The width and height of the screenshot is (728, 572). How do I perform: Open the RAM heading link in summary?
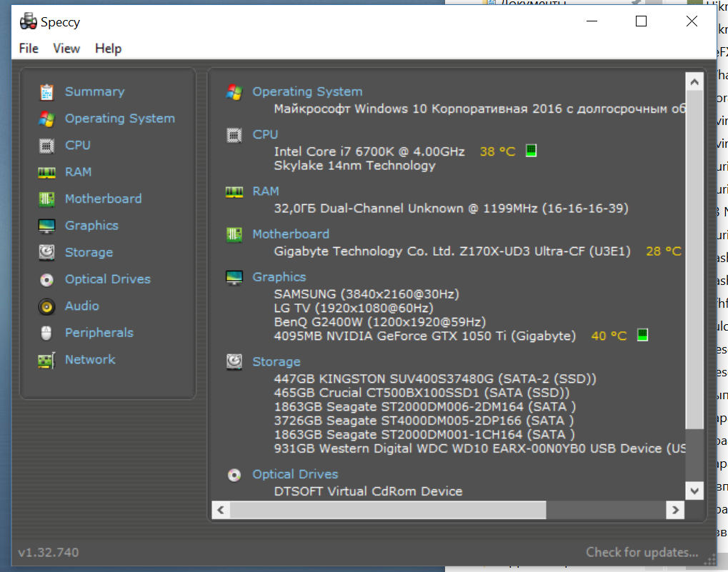[x=266, y=191]
